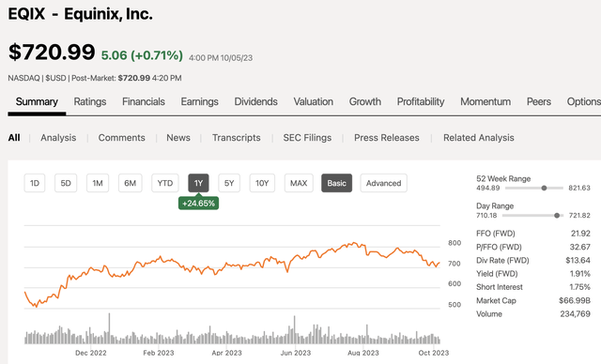The height and width of the screenshot is (364, 601).
Task: Set chart range to 5D
Action: (66, 183)
